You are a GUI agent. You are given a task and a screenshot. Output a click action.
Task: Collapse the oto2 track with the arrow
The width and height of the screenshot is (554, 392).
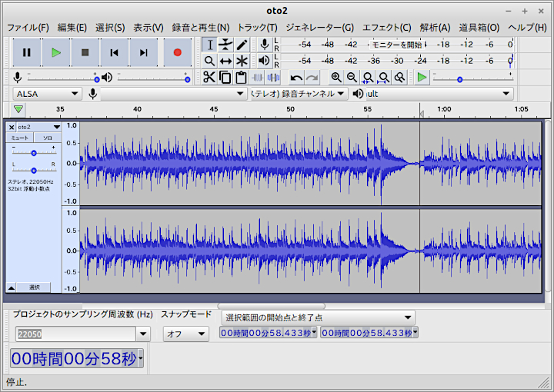12,287
